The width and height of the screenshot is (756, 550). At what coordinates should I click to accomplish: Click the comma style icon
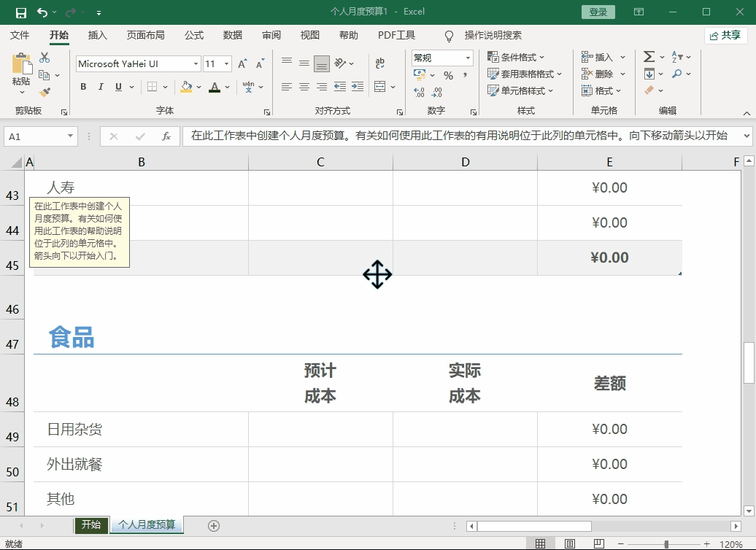click(x=465, y=75)
